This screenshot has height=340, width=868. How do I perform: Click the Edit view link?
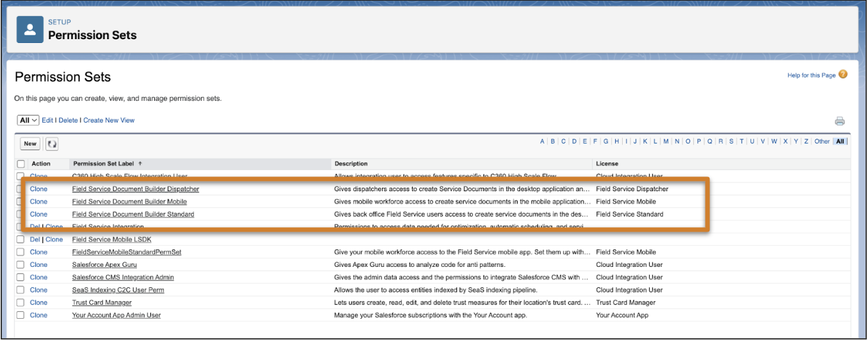(48, 120)
